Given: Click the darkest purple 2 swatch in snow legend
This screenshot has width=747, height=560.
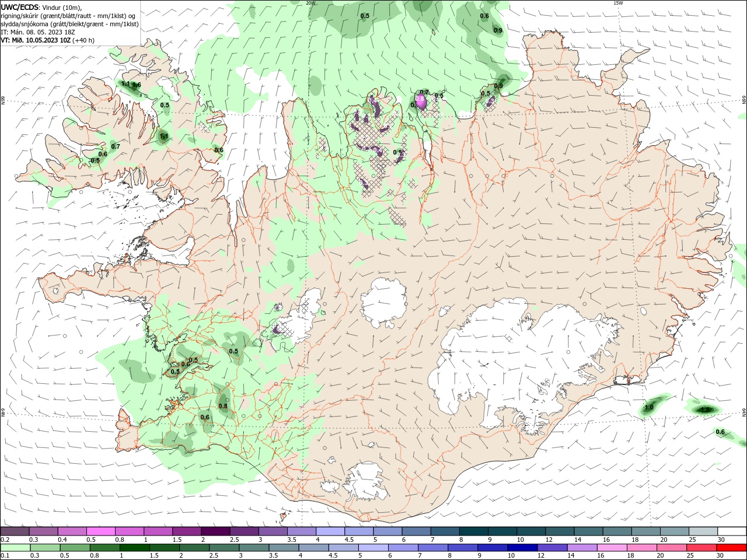Looking at the screenshot, I should [215, 531].
